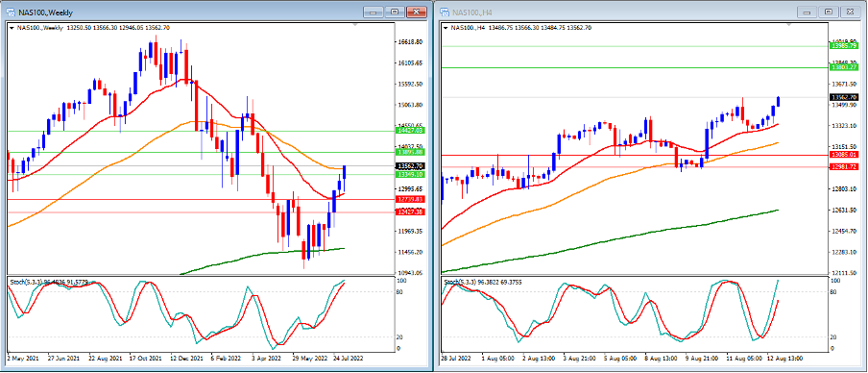
Task: Click the 12 Aug 13:00 label on H4 time axis
Action: (x=786, y=358)
